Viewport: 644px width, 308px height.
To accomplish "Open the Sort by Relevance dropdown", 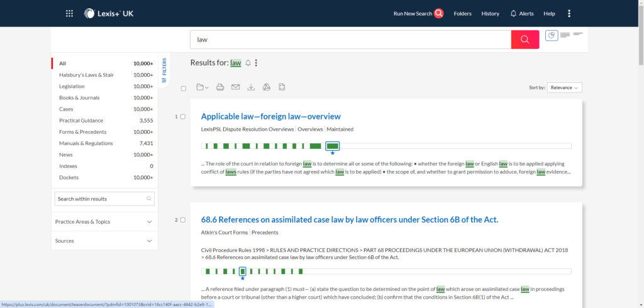I will pyautogui.click(x=564, y=88).
